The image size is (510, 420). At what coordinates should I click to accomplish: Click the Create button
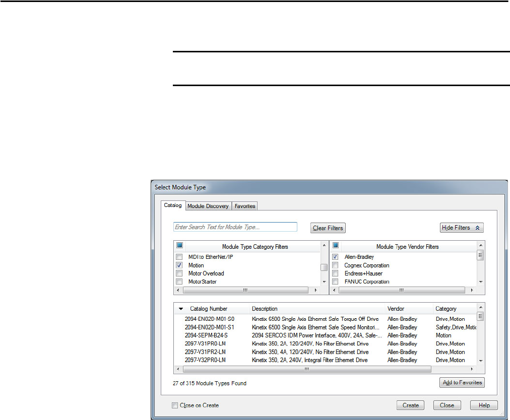410,405
